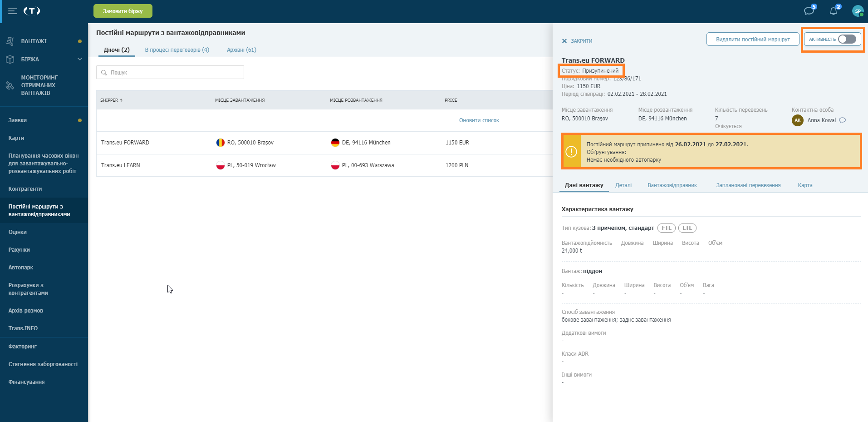Click the AK contact avatar
The width and height of the screenshot is (868, 422).
[798, 120]
